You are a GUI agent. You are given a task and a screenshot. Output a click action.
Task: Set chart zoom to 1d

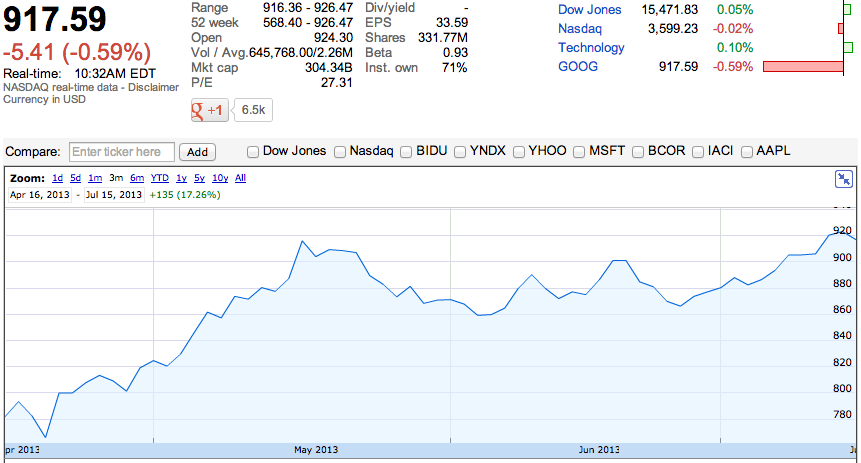(57, 178)
